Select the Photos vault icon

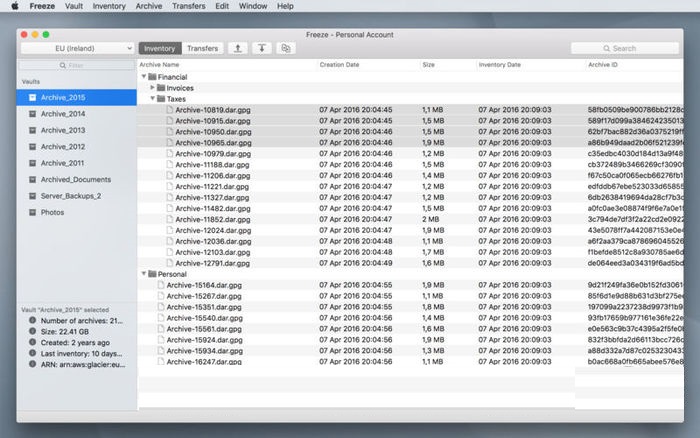(32, 213)
